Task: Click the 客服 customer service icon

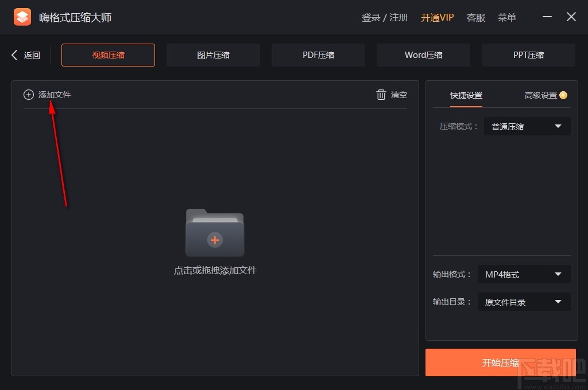Action: tap(475, 17)
